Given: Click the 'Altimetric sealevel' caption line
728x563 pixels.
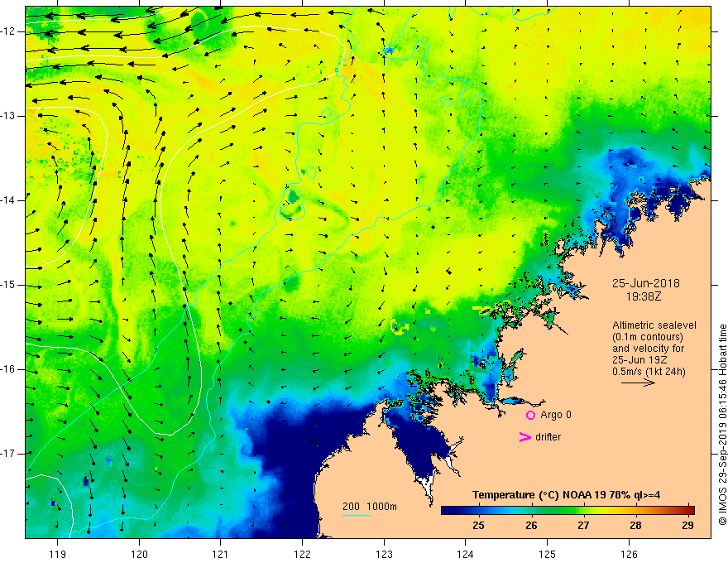Looking at the screenshot, I should [x=654, y=325].
